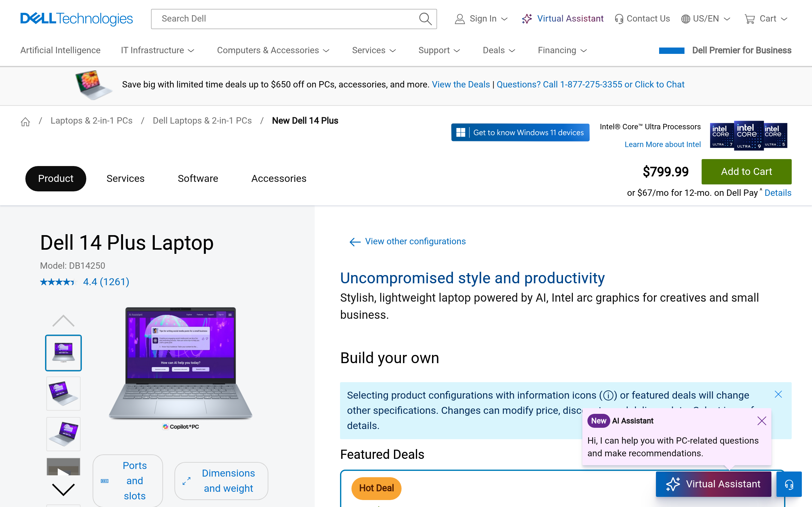Click the home breadcrumb icon
Screen dimensions: 812x507
(25, 121)
